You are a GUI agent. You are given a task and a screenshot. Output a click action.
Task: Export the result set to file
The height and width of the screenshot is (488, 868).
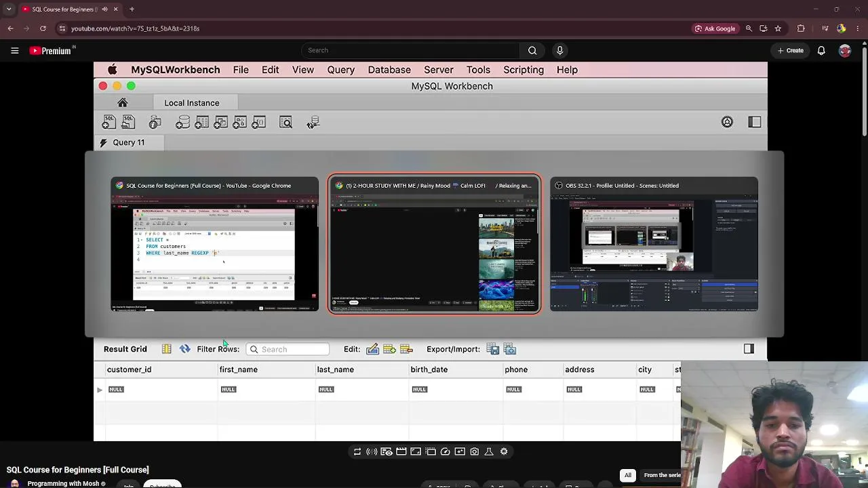click(493, 349)
